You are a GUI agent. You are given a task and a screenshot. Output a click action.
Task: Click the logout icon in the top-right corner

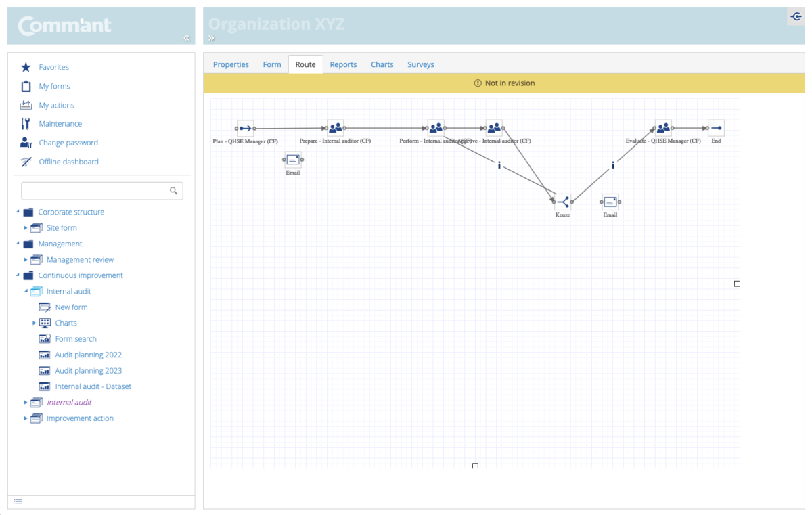click(x=795, y=16)
